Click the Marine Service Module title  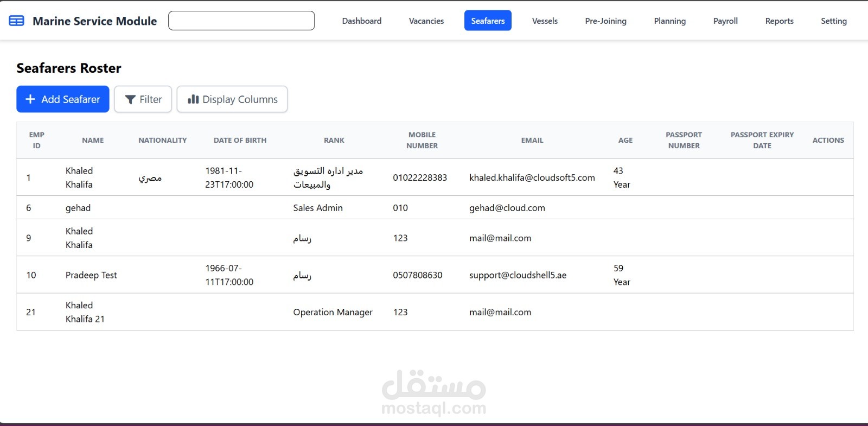pyautogui.click(x=94, y=21)
